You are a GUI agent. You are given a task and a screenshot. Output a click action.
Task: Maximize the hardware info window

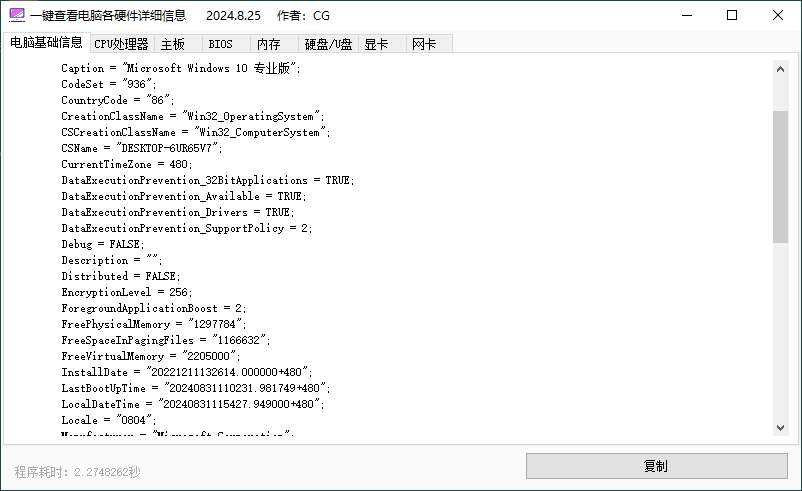732,16
